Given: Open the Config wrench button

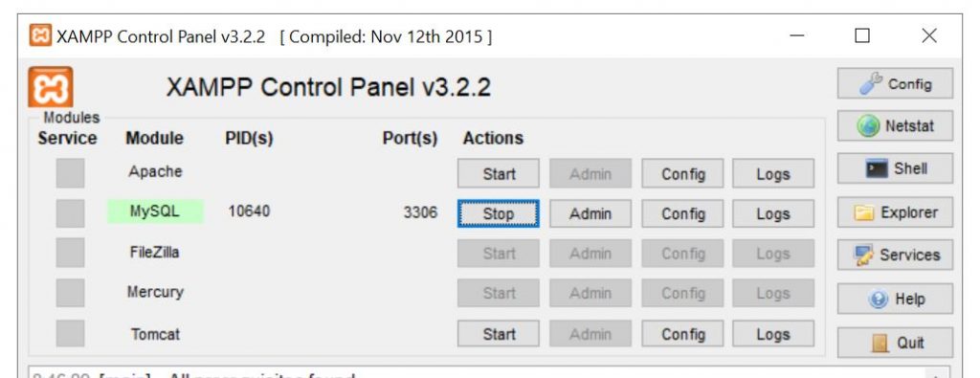Looking at the screenshot, I should tap(895, 83).
